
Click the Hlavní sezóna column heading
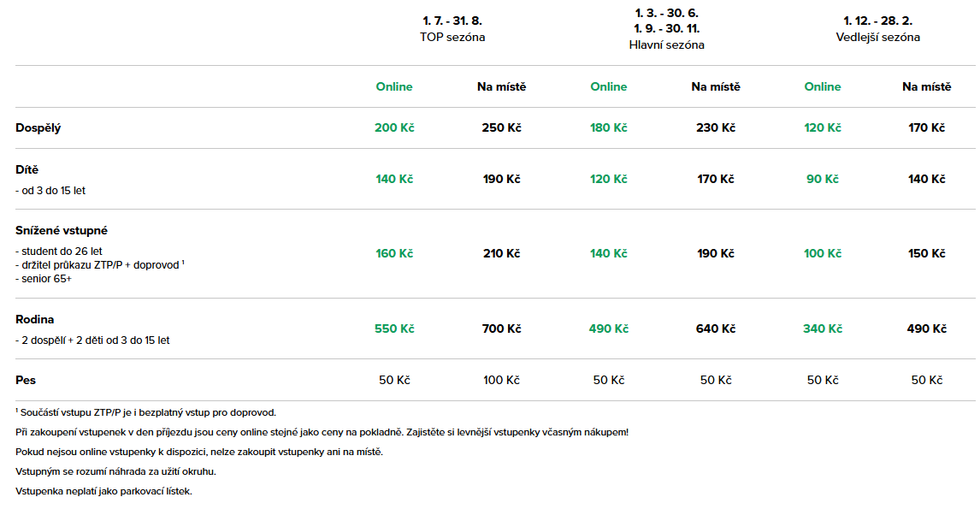pos(666,44)
